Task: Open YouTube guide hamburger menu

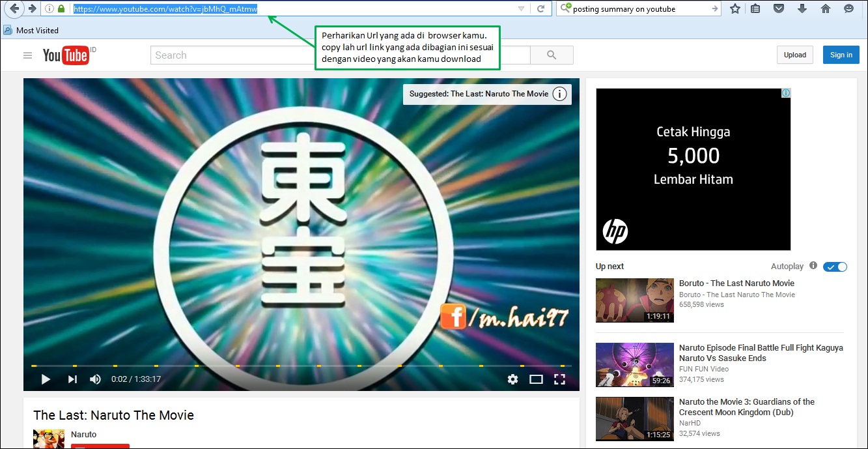Action: click(27, 55)
